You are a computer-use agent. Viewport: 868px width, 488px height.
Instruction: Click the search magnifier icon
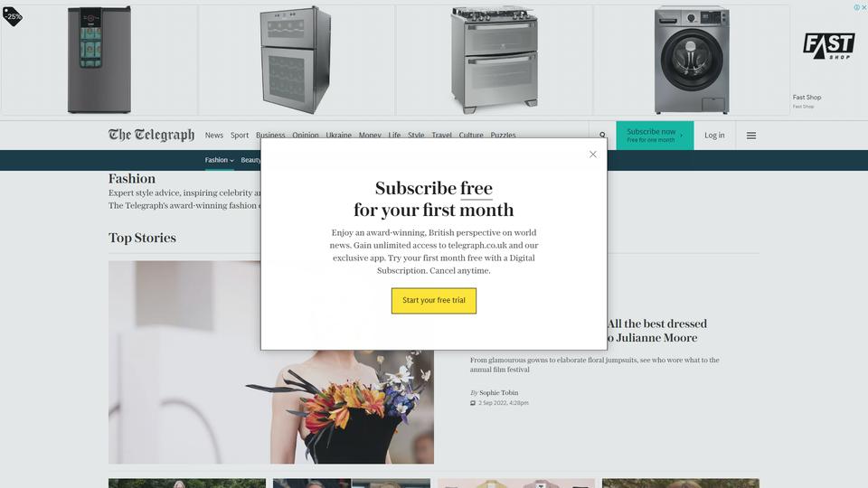[x=602, y=135]
